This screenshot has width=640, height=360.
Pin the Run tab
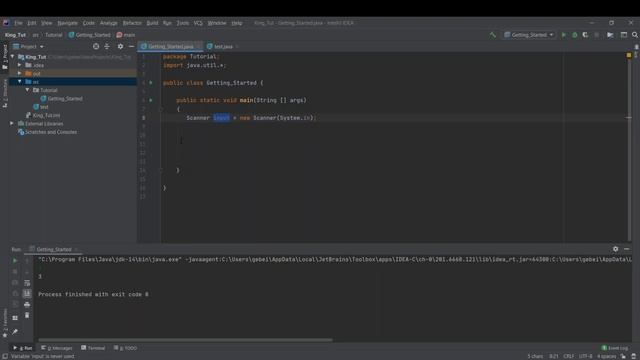[x=15, y=331]
